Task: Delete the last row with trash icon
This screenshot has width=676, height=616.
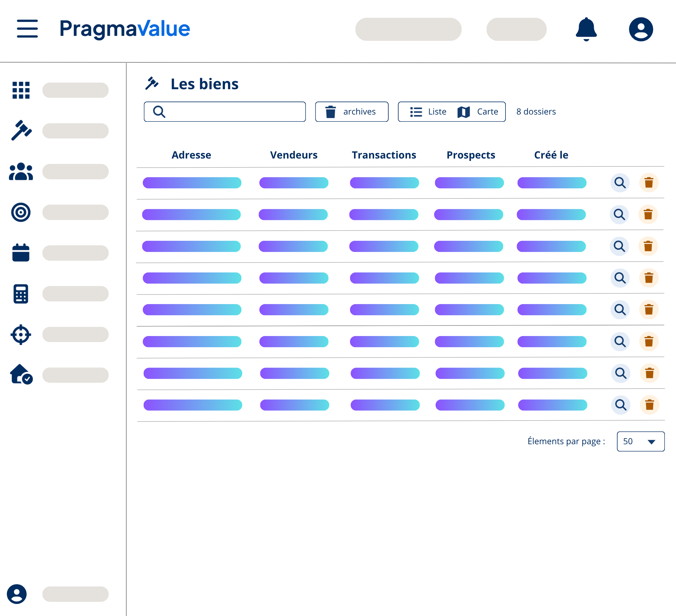Action: pos(649,405)
